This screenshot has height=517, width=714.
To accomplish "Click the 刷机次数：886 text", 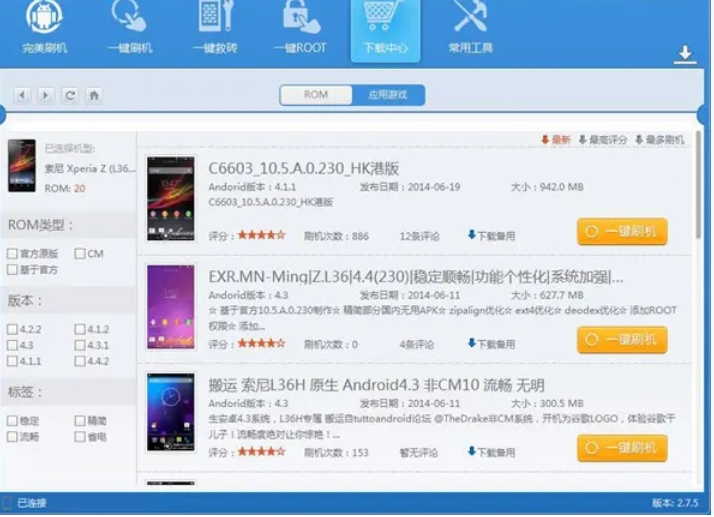I will [x=337, y=236].
